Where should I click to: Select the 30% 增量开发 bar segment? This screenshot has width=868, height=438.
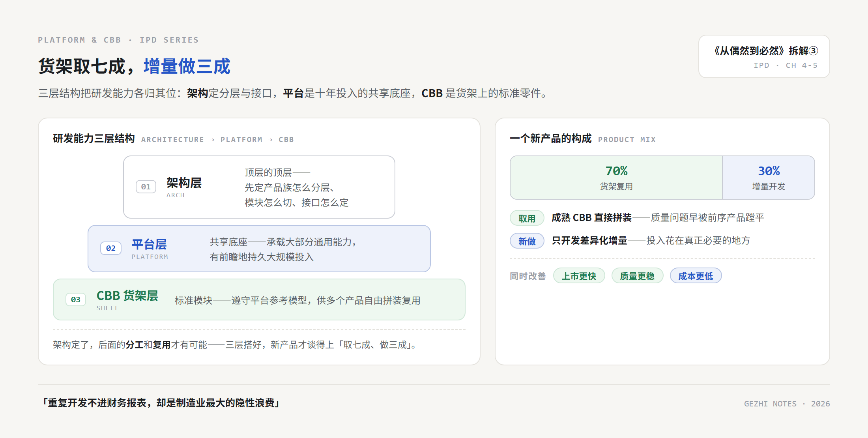(x=769, y=178)
